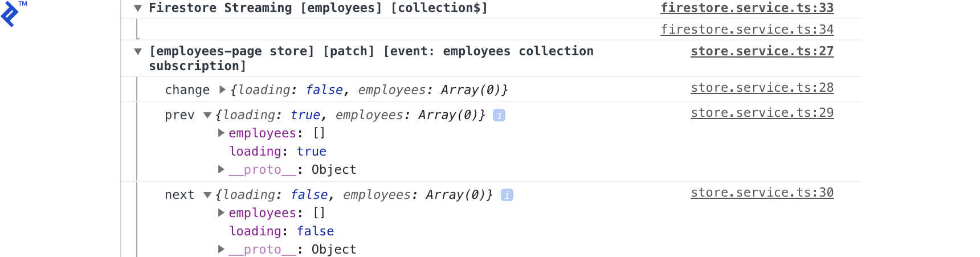Expand __proto__ under prev
This screenshot has width=980, height=257.
221,169
